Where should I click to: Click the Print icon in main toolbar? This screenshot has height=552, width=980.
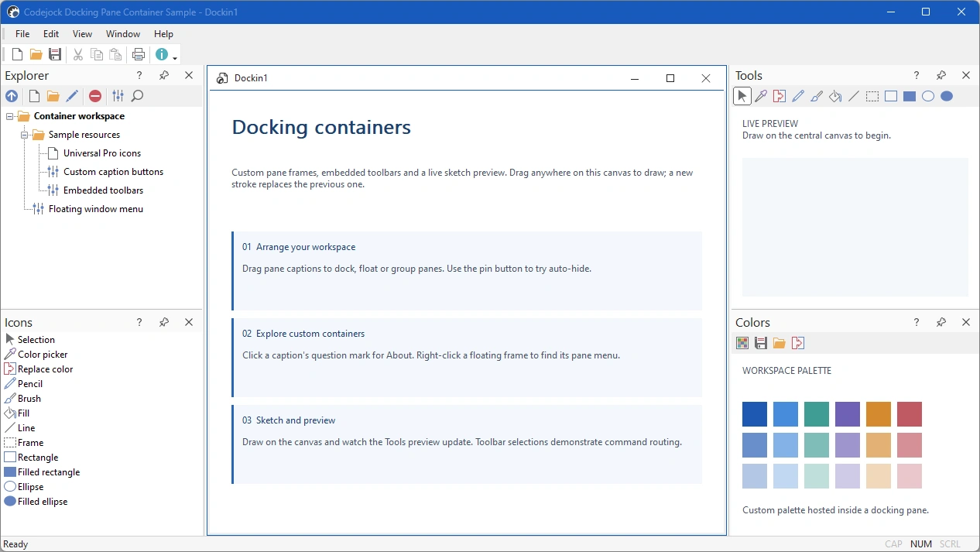coord(139,54)
